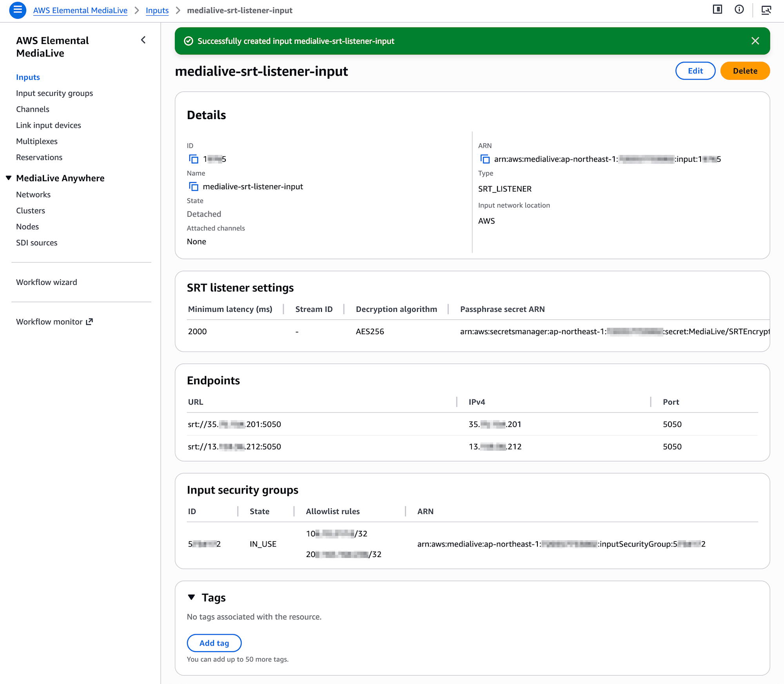
Task: Click the Decryption algorithm column header
Action: click(x=396, y=309)
